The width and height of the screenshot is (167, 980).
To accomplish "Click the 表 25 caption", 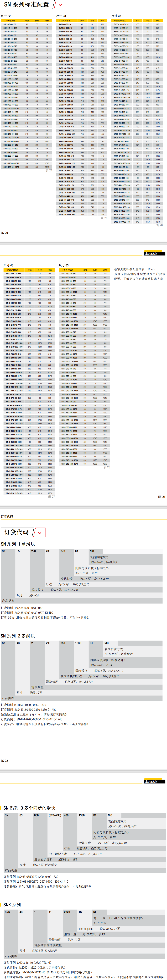I will [x=104, y=218].
